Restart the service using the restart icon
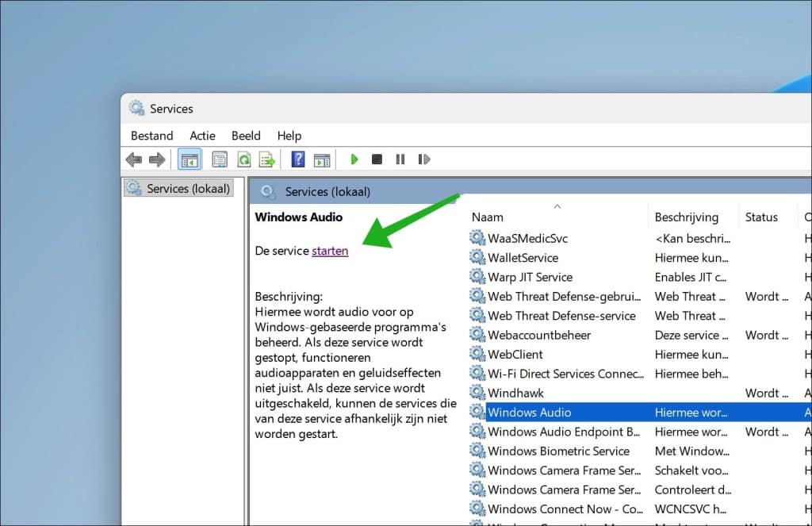Image resolution: width=812 pixels, height=526 pixels. 424,159
